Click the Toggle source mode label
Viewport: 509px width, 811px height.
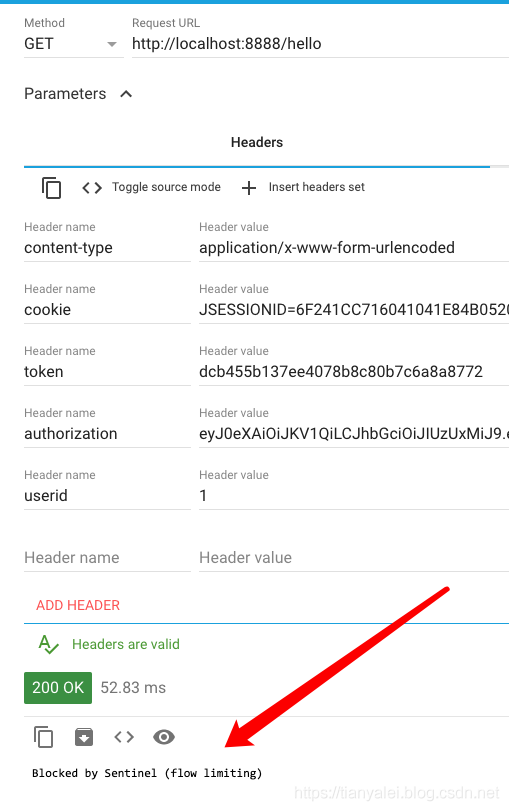tap(167, 187)
